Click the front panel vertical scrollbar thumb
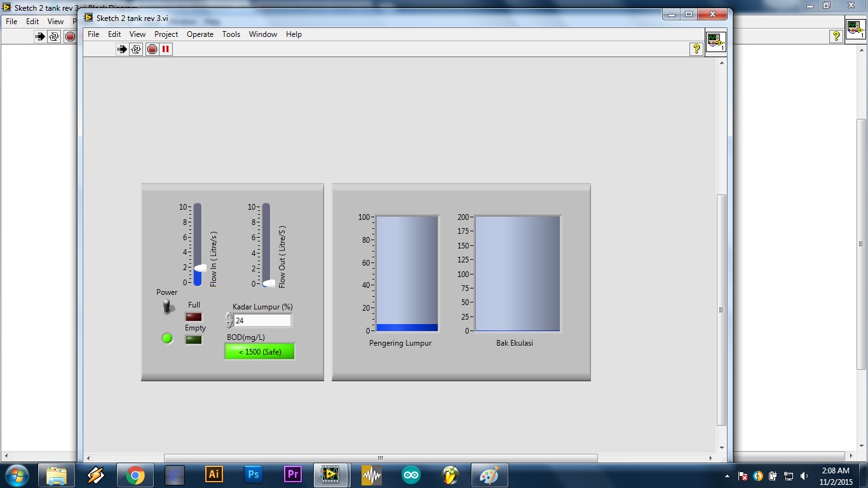The height and width of the screenshot is (488, 868). click(721, 309)
